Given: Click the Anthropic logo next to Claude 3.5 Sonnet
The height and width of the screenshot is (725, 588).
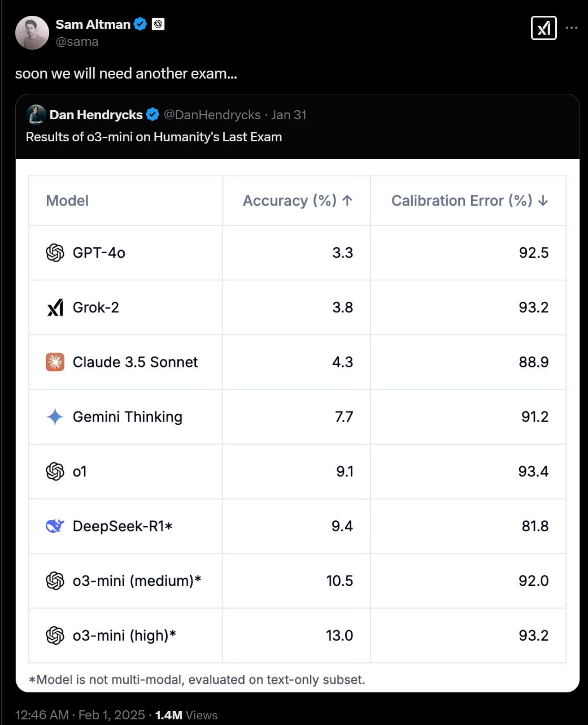Looking at the screenshot, I should click(55, 362).
